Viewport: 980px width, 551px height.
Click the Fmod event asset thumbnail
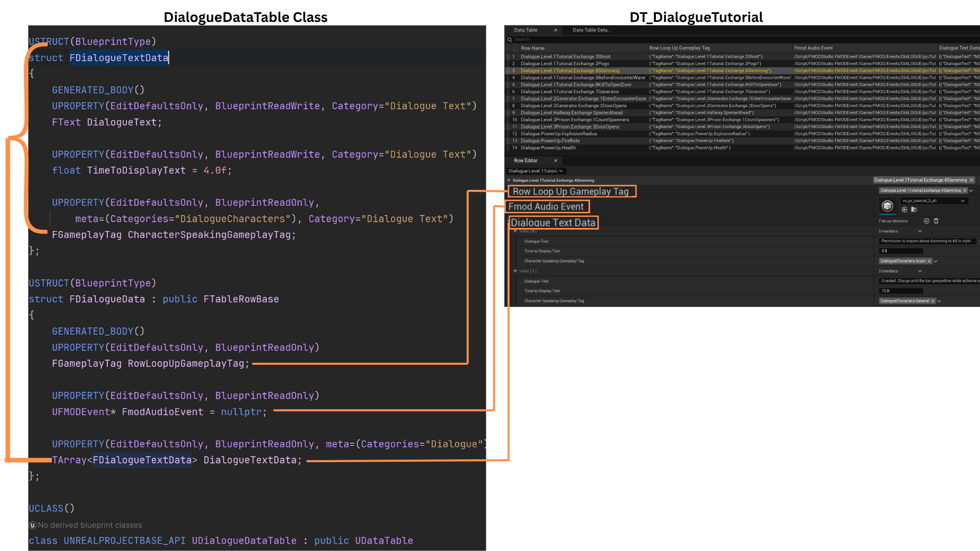point(888,206)
